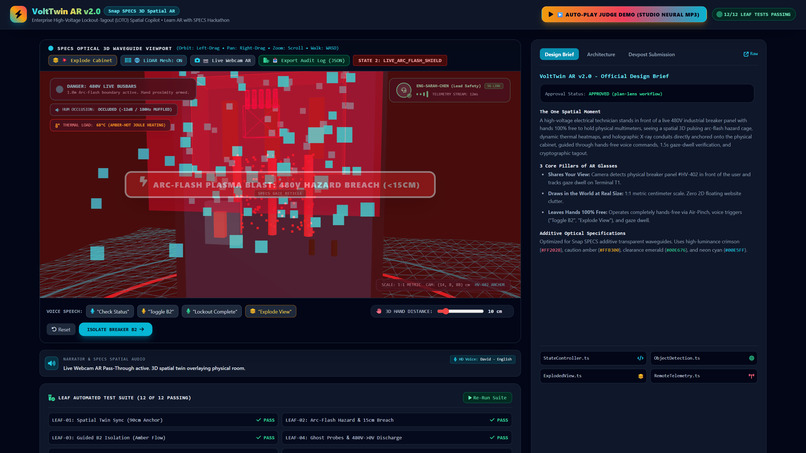This screenshot has height=453, width=806.
Task: Click the Reset button
Action: [61, 330]
